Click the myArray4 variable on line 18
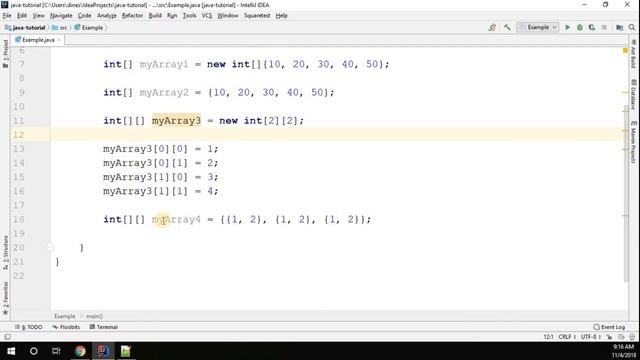The height and width of the screenshot is (360, 640). pyautogui.click(x=176, y=219)
